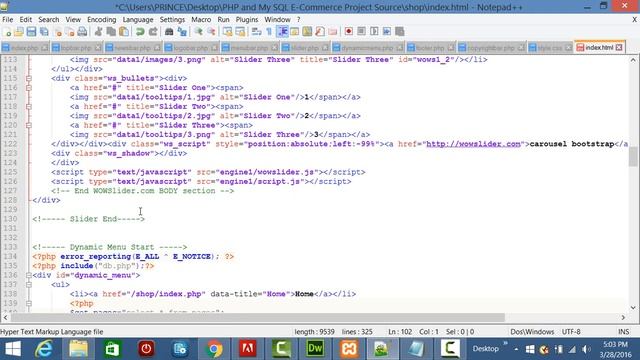This screenshot has height=360, width=640.
Task: Open the Plugins menu
Action: pos(247,20)
